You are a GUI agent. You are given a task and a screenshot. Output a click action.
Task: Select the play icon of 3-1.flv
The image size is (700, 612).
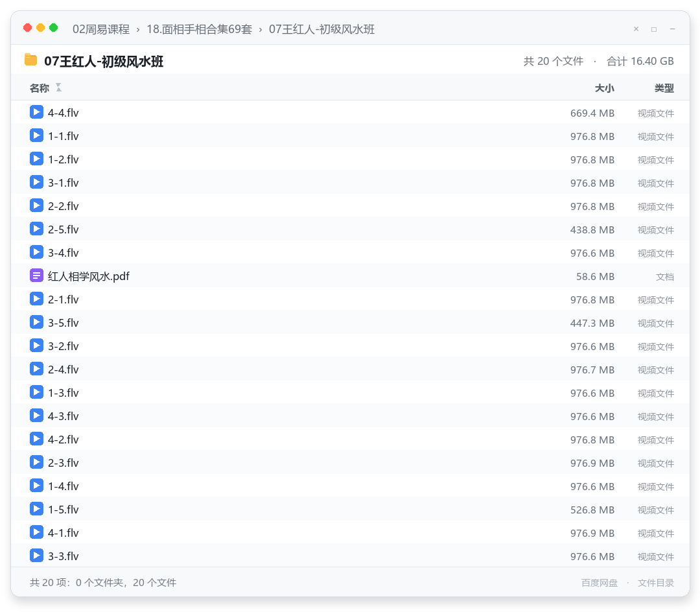[x=36, y=182]
